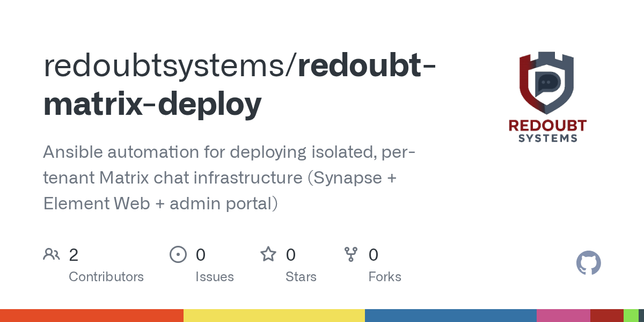Click the GitHub octocat icon
This screenshot has height=322, width=644.
[589, 264]
